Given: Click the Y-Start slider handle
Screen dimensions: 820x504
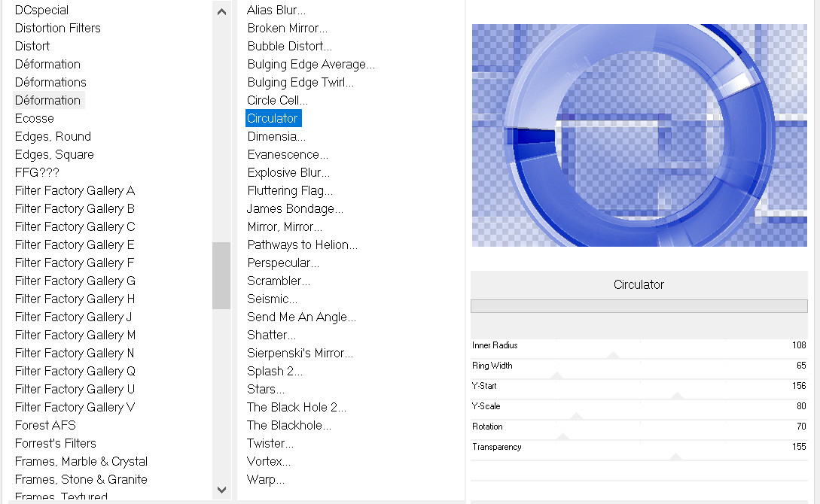Looking at the screenshot, I should (677, 395).
